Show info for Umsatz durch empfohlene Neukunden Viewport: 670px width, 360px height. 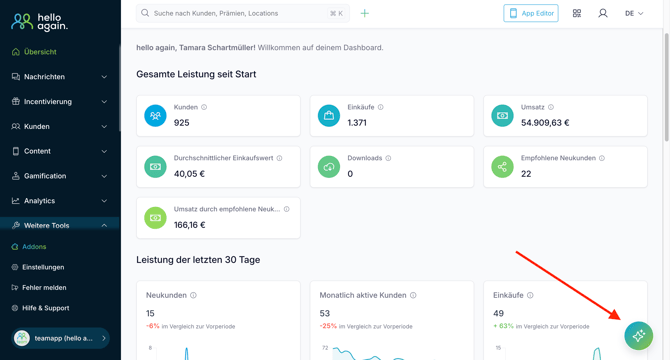(286, 209)
